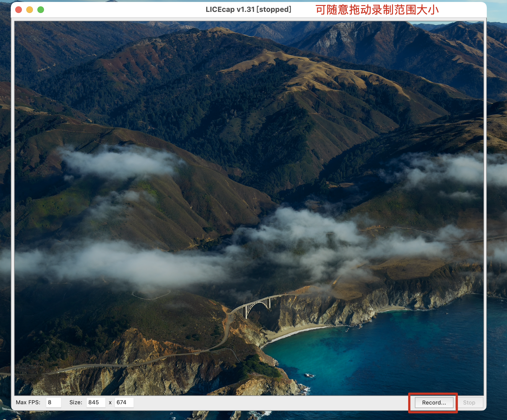Viewport: 507px width, 420px height.
Task: Click the red Chinese annotation in title bar
Action: click(377, 10)
